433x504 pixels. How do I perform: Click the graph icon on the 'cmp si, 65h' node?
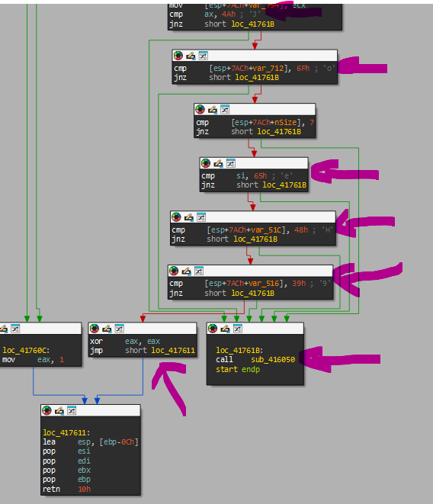pos(231,163)
